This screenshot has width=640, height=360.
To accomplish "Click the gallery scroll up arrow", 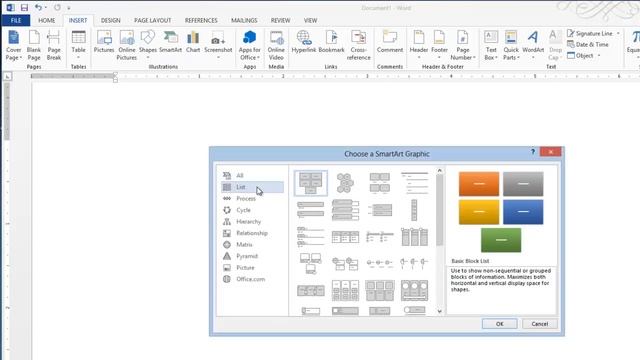I will pyautogui.click(x=440, y=171).
